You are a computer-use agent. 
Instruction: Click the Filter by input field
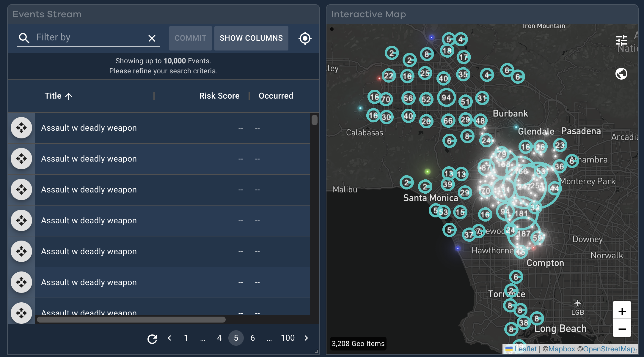click(88, 37)
